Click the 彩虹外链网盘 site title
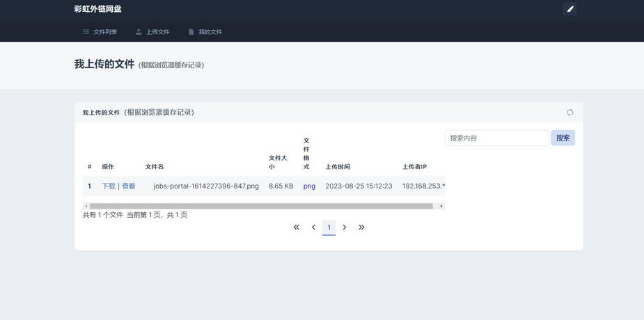 tap(97, 8)
